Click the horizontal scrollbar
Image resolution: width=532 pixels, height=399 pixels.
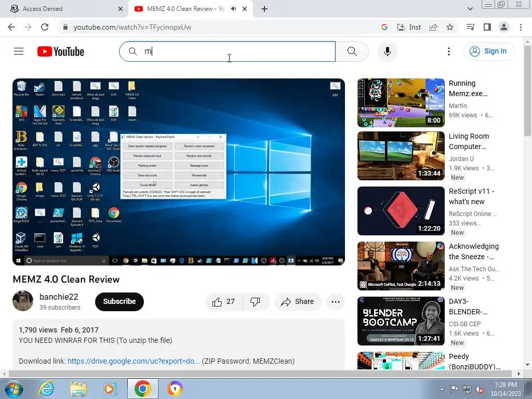(x=260, y=374)
